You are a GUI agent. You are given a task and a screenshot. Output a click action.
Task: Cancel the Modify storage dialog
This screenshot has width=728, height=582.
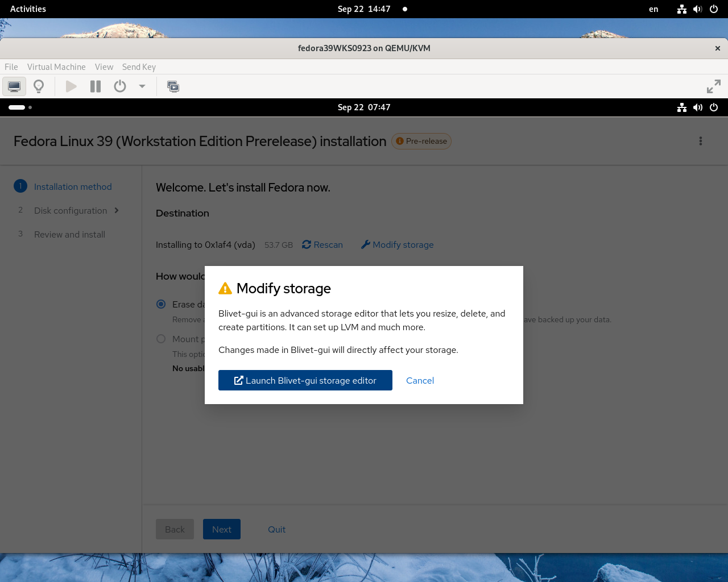point(420,380)
